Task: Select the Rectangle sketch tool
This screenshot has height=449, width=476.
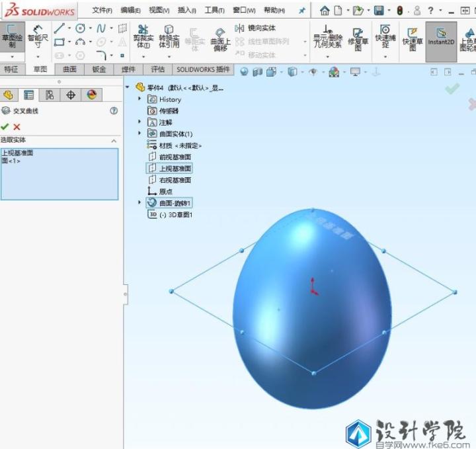Action: tap(59, 42)
